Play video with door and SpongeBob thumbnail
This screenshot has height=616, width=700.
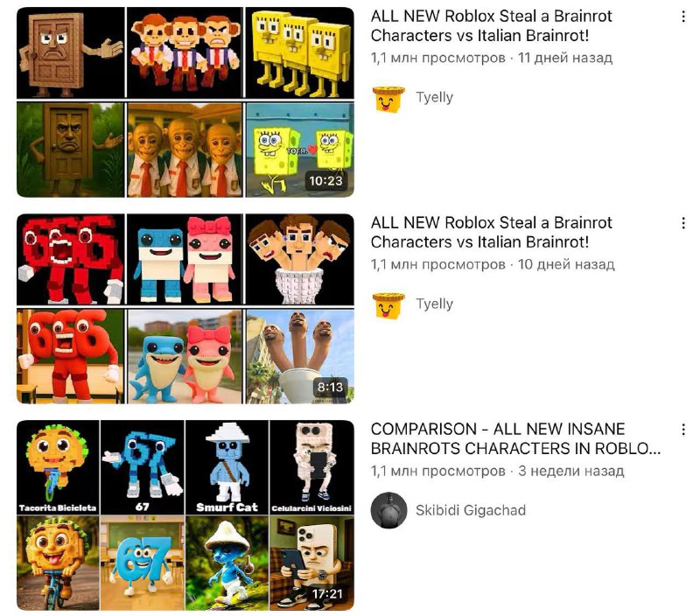[x=185, y=102]
